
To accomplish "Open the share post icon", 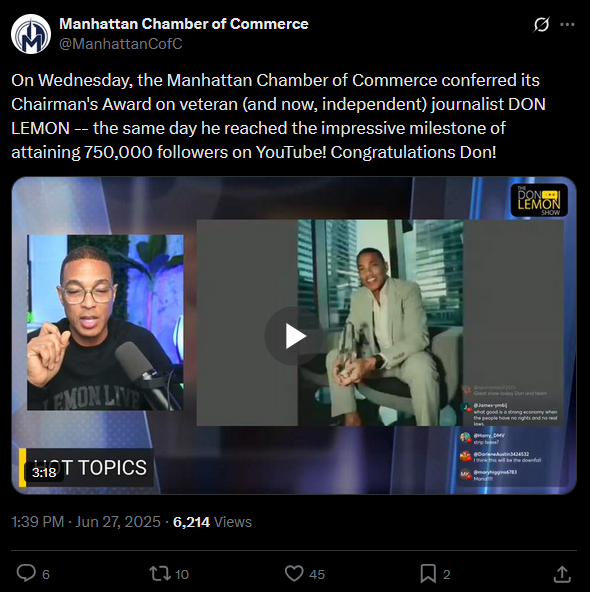I will pyautogui.click(x=562, y=574).
